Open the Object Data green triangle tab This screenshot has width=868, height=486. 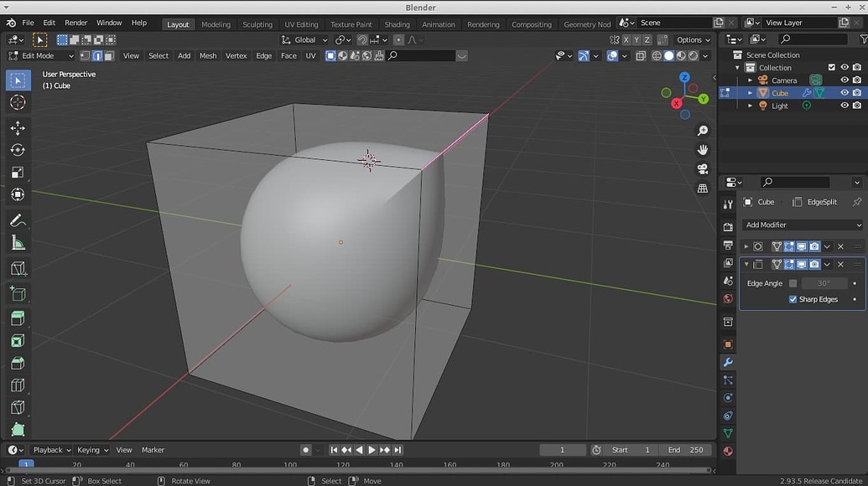pyautogui.click(x=728, y=433)
